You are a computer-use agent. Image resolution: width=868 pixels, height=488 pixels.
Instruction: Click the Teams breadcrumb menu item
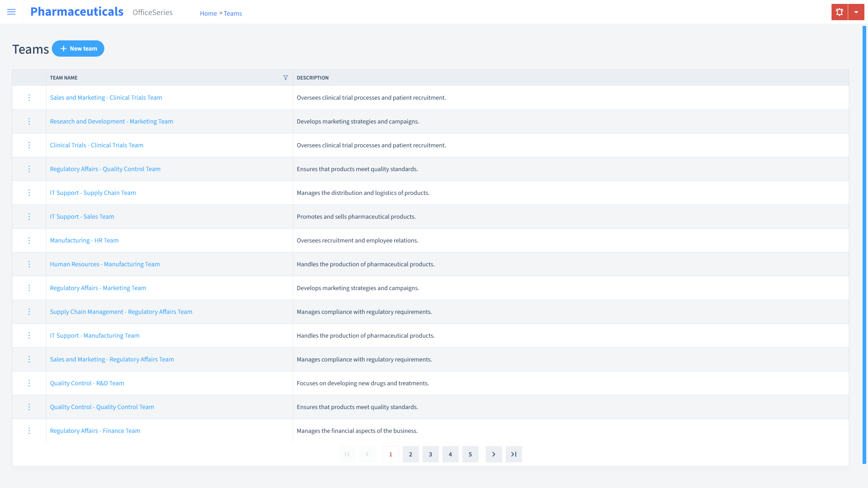[x=232, y=13]
